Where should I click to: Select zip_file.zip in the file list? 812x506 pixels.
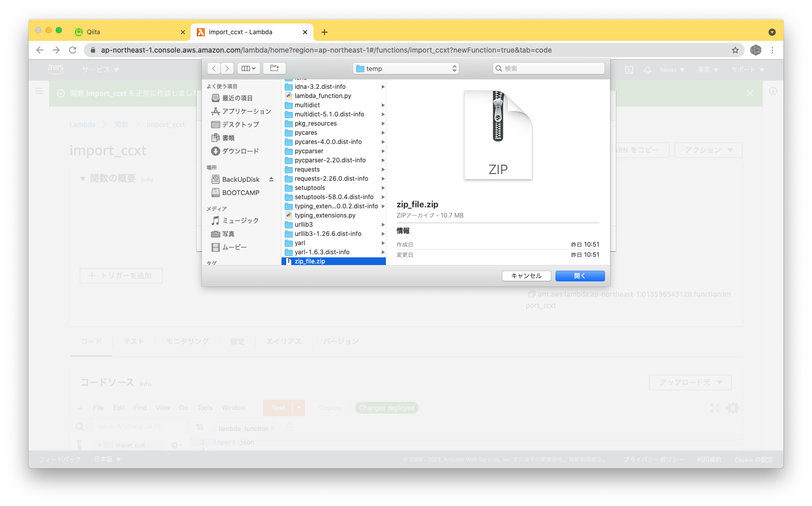tap(334, 261)
